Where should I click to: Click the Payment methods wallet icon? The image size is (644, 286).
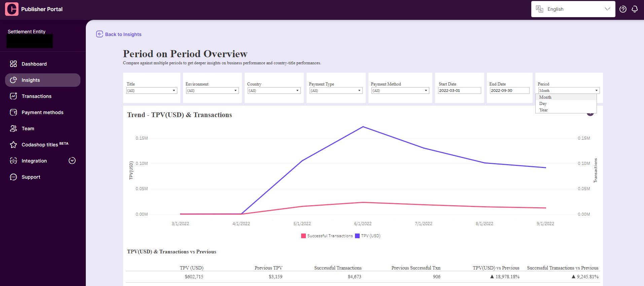tap(13, 112)
